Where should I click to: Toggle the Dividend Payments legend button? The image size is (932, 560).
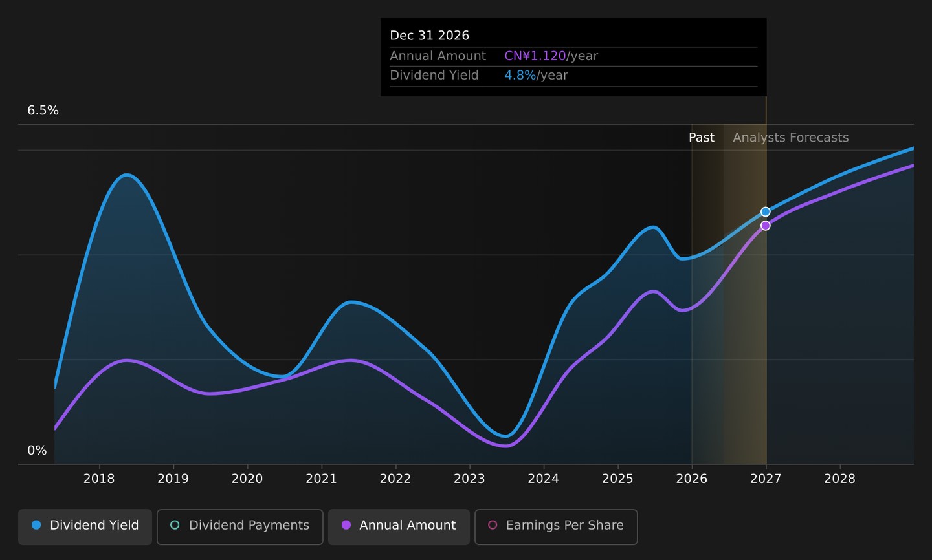(239, 526)
